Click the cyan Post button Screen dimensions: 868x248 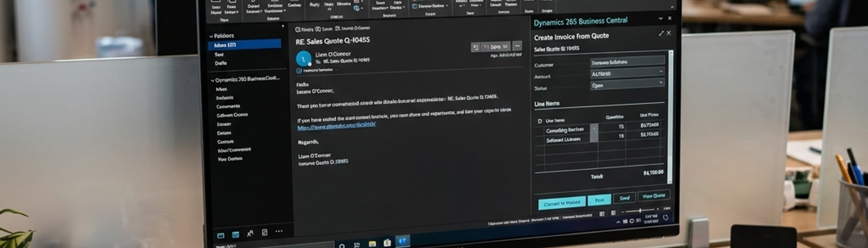pos(599,200)
